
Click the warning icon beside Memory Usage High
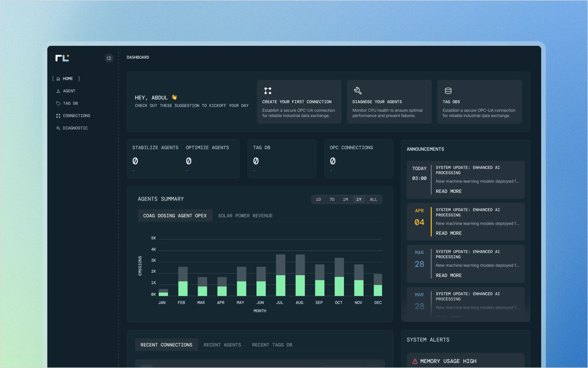pyautogui.click(x=415, y=361)
